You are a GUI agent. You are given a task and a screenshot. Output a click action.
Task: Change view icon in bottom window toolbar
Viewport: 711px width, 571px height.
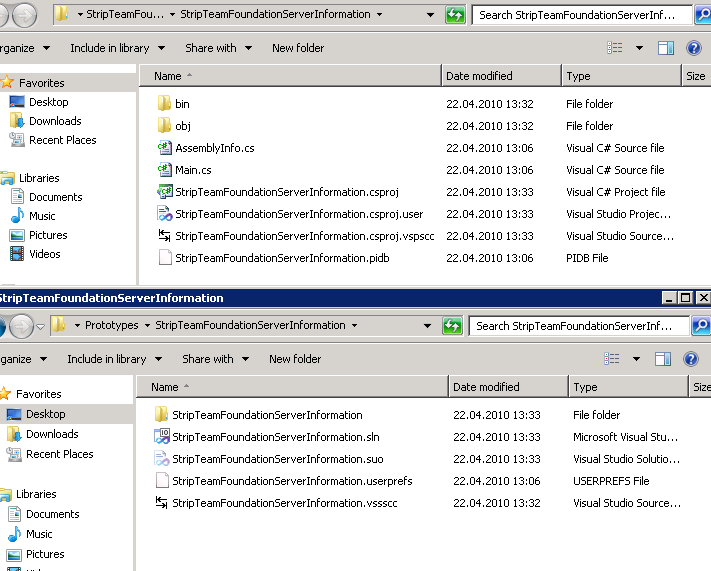coord(612,359)
